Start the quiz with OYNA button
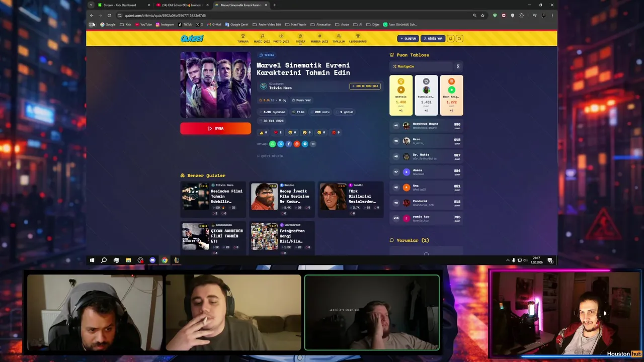 tap(215, 128)
